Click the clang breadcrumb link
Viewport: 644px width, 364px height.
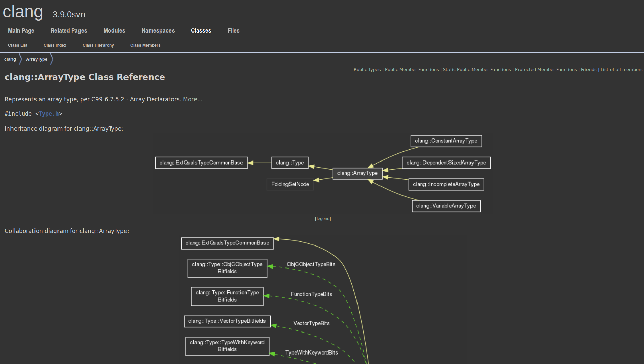[x=10, y=59]
